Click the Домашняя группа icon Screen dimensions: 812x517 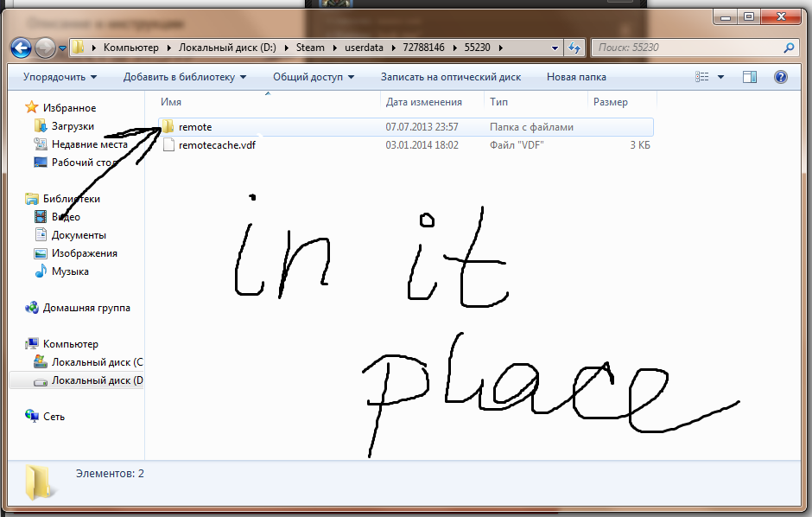[x=32, y=307]
